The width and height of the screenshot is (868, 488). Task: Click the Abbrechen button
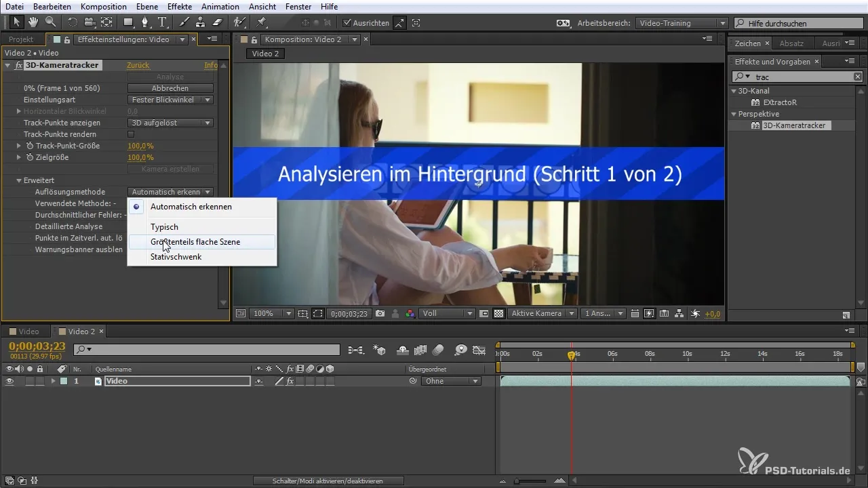(170, 88)
